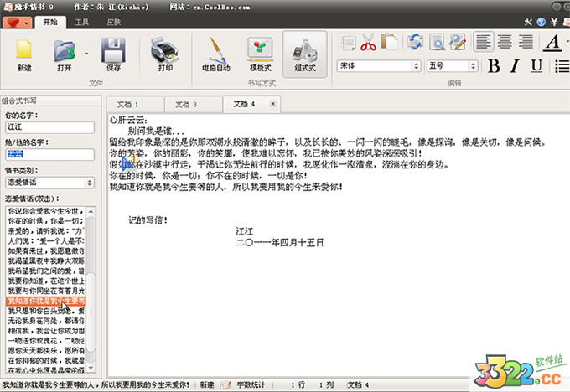Align text left
The image size is (570, 392).
click(483, 42)
